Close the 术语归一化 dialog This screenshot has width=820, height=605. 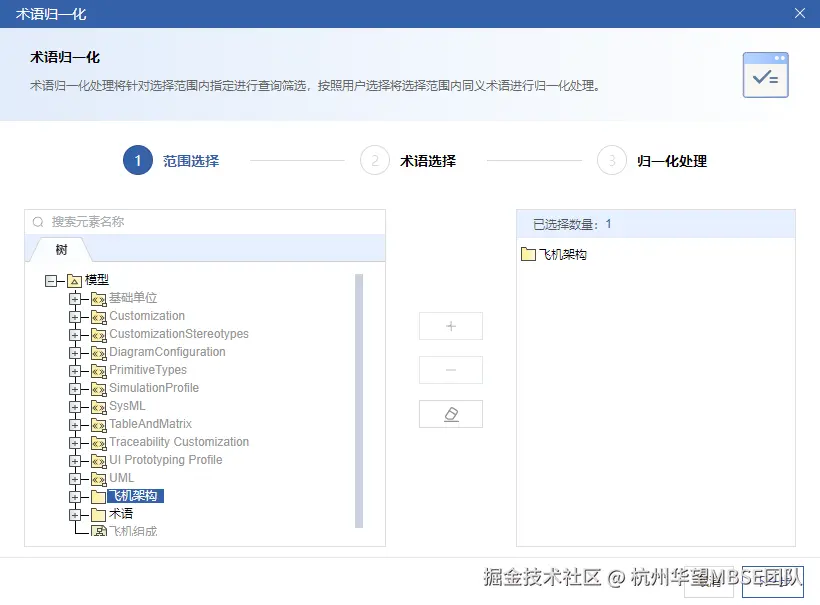pyautogui.click(x=800, y=14)
